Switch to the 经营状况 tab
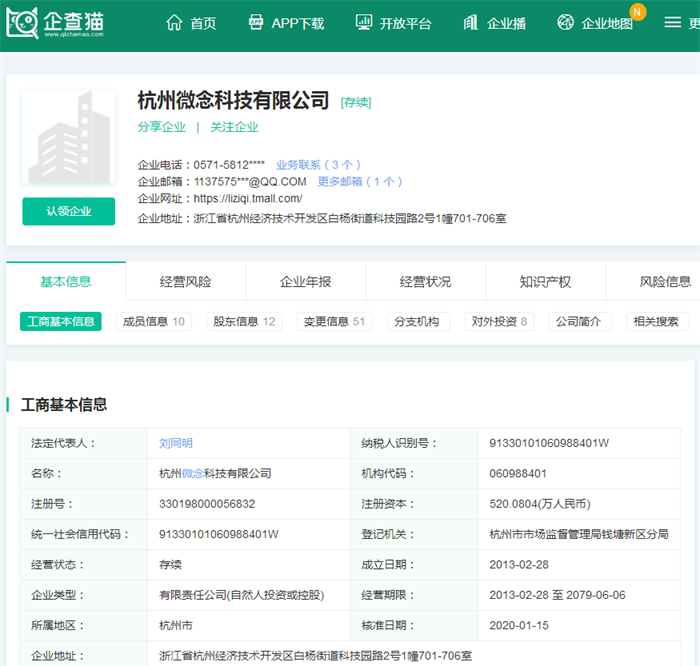The width and height of the screenshot is (700, 666). (426, 281)
